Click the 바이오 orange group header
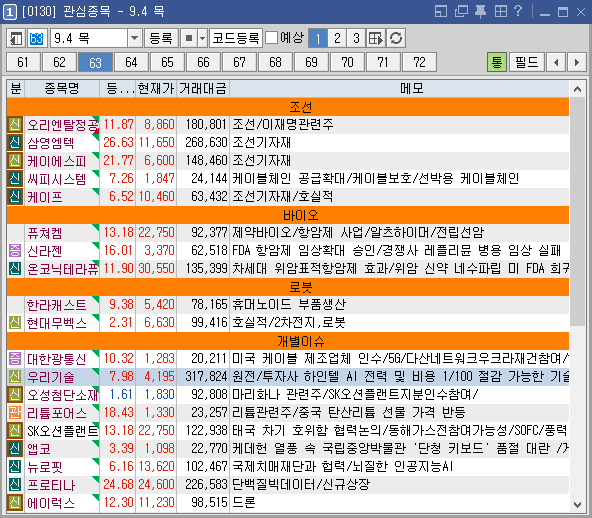The image size is (592, 518). [288, 215]
